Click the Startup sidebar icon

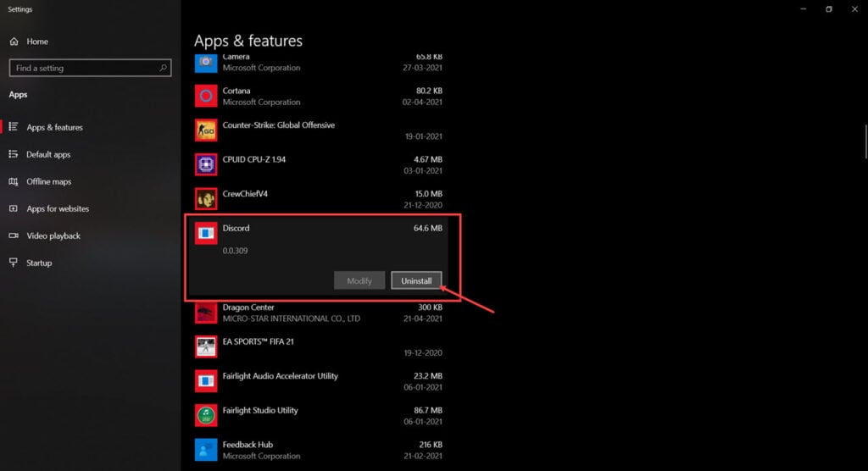click(14, 263)
